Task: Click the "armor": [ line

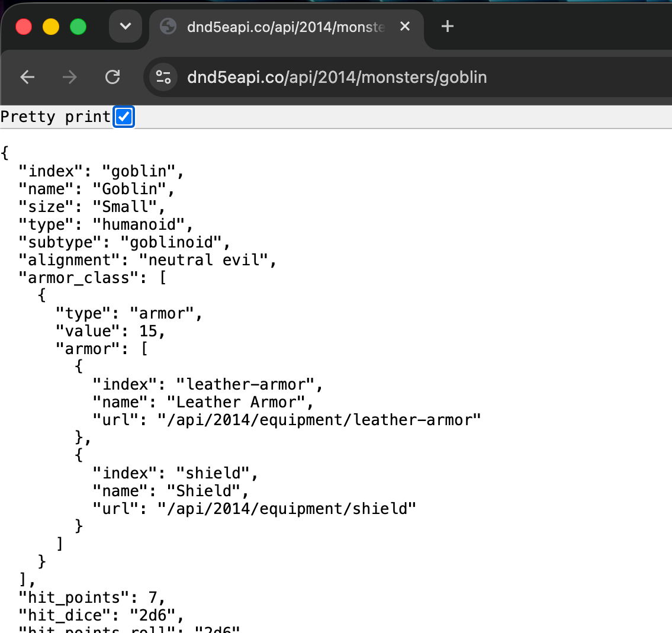Action: pos(102,349)
